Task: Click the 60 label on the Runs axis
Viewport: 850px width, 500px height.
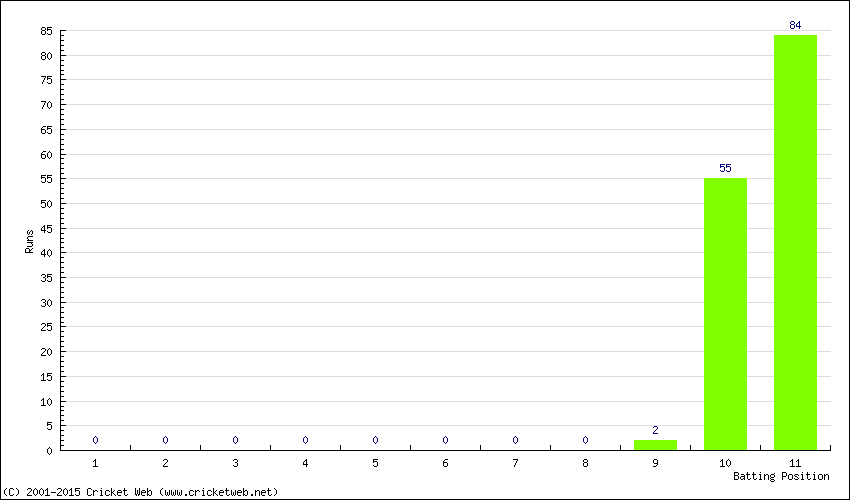Action: click(x=46, y=155)
